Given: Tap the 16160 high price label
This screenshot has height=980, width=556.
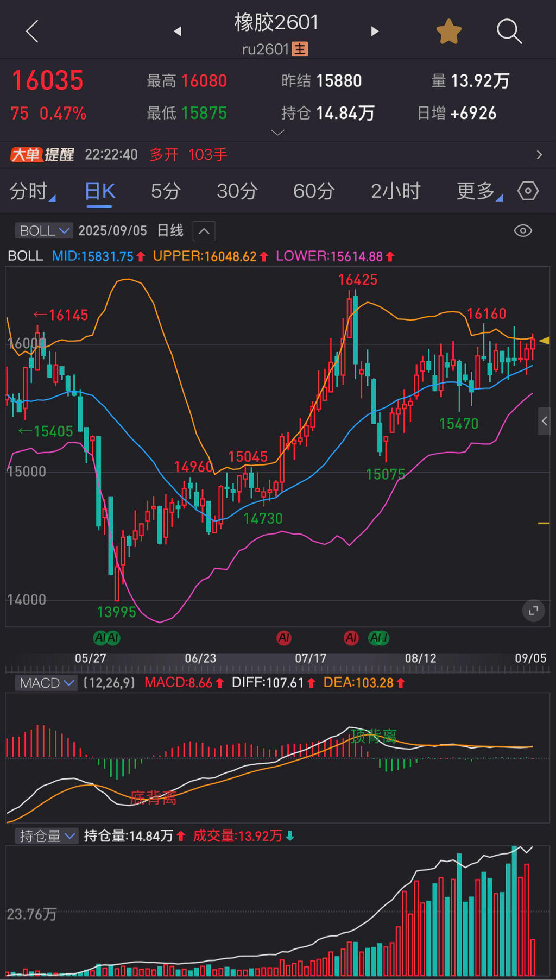Looking at the screenshot, I should pos(486,313).
